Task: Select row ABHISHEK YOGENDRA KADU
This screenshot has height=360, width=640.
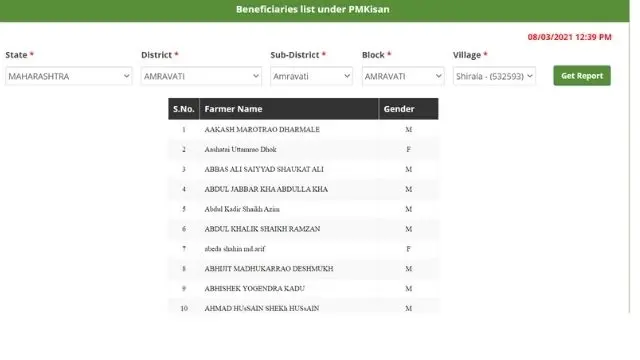Action: coord(304,289)
